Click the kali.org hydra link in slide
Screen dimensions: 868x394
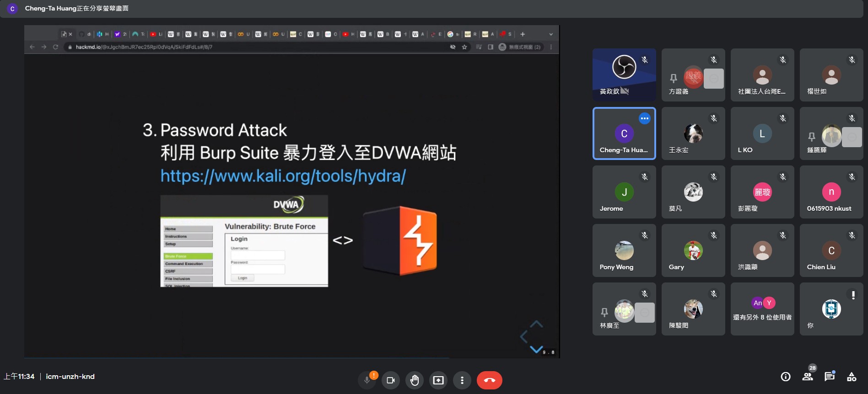(x=283, y=176)
